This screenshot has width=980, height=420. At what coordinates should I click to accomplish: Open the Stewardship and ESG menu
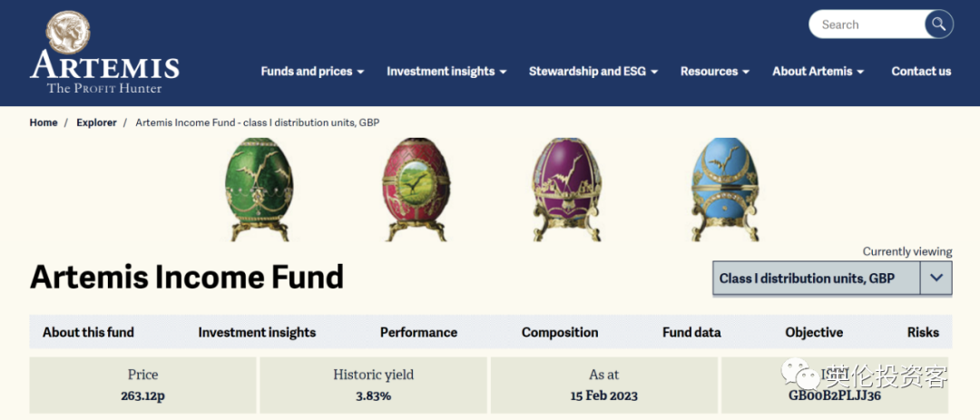coord(593,72)
